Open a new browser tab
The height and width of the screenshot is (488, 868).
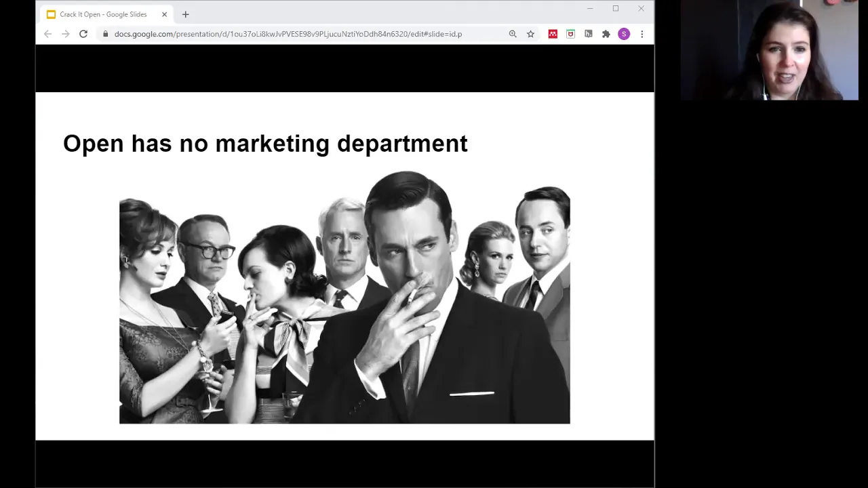tap(185, 14)
